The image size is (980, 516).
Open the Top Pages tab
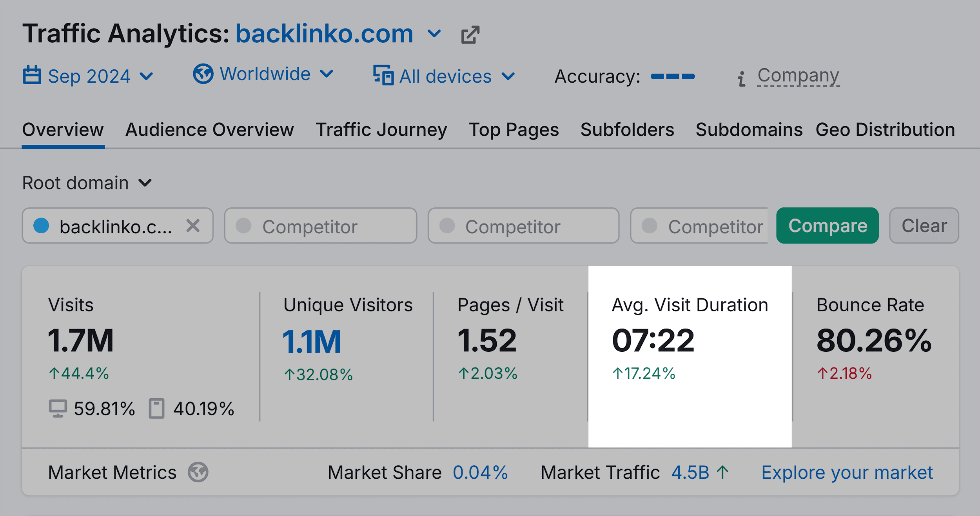(x=514, y=130)
